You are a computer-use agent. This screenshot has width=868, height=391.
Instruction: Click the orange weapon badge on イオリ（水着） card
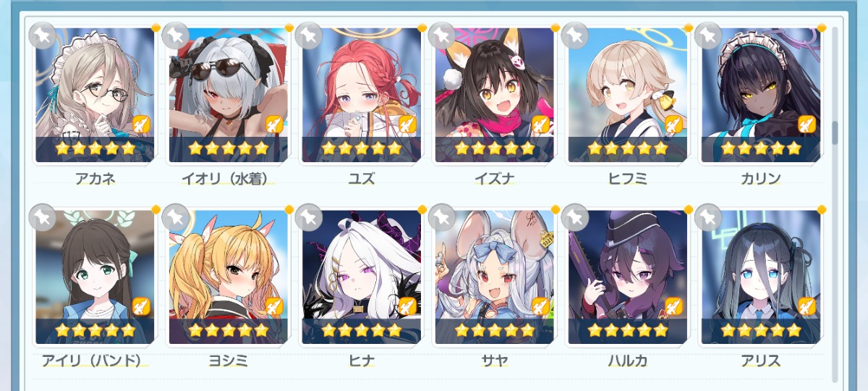[x=274, y=124]
